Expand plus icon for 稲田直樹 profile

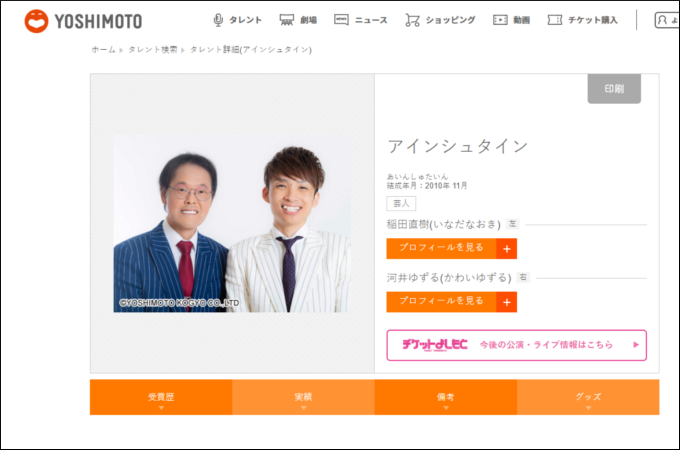(507, 249)
